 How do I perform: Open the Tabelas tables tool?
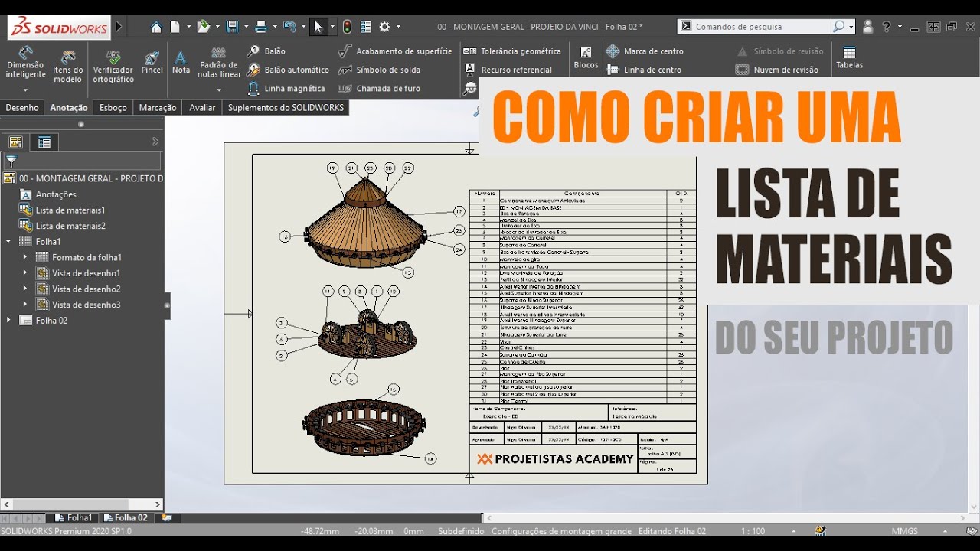click(x=849, y=57)
